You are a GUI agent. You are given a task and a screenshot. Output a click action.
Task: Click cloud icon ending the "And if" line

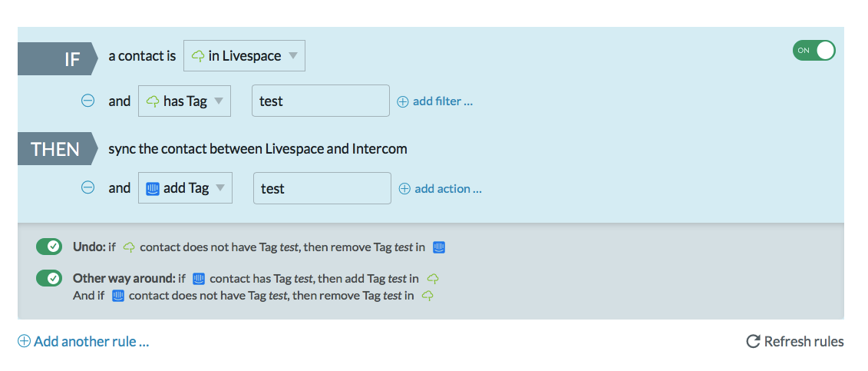427,296
